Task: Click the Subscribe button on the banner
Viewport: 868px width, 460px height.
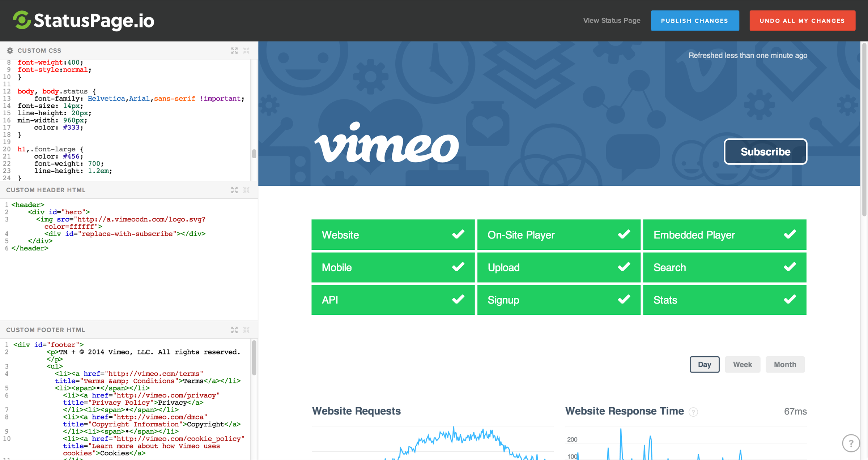Action: (x=765, y=152)
